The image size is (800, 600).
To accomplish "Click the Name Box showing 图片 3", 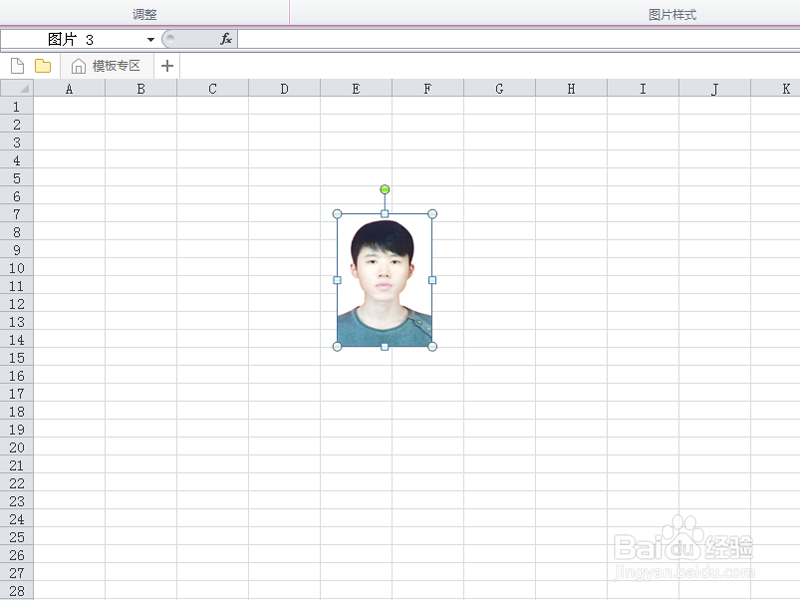I will (71, 39).
